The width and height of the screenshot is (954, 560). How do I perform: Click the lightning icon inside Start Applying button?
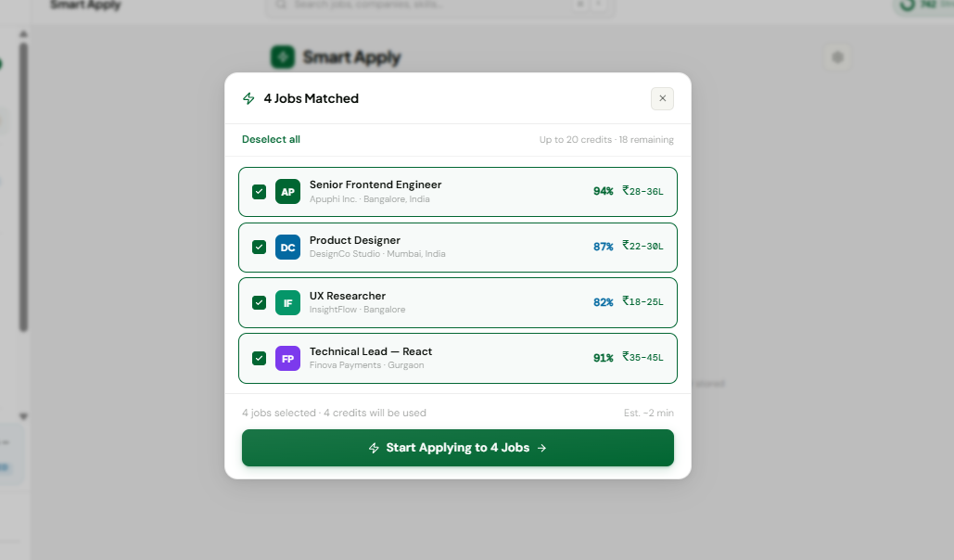[x=375, y=448]
